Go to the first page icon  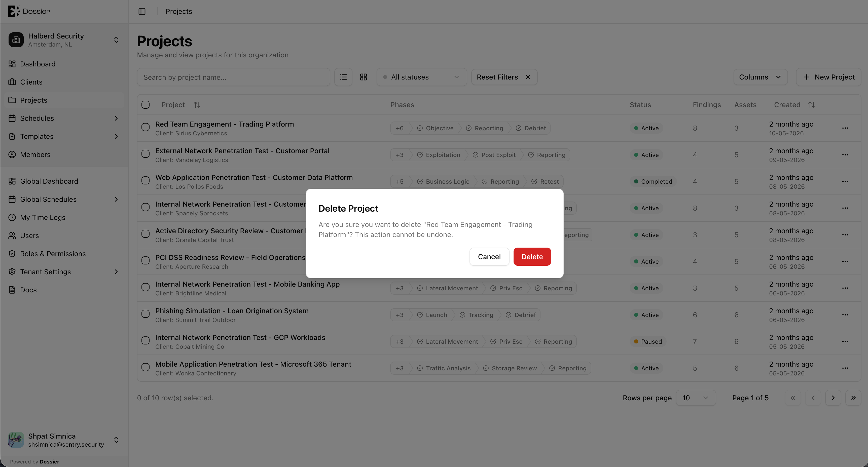[793, 398]
